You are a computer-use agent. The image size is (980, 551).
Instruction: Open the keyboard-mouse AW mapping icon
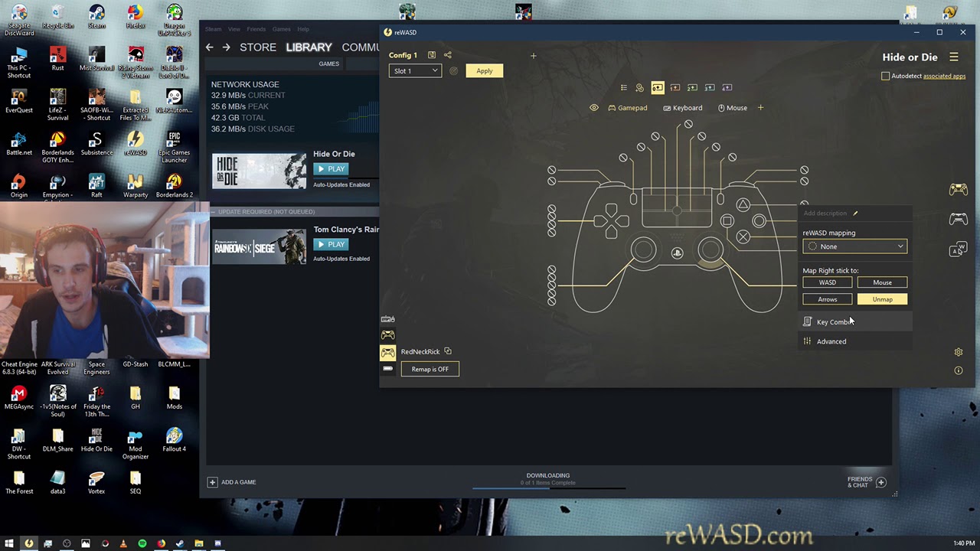(958, 249)
